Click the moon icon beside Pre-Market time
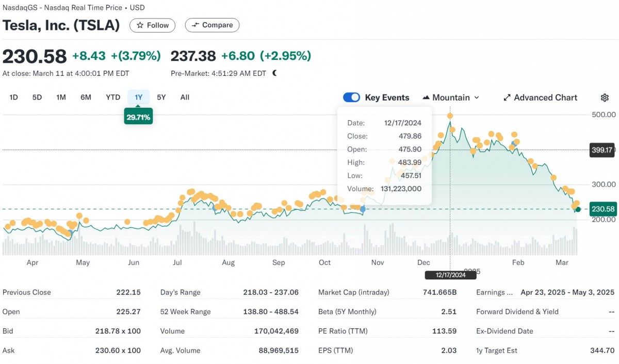The height and width of the screenshot is (364, 619). point(274,73)
